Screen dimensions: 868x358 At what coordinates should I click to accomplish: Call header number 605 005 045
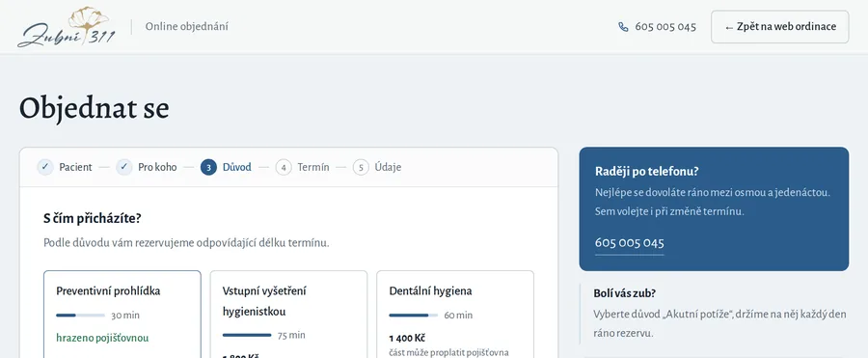[665, 27]
